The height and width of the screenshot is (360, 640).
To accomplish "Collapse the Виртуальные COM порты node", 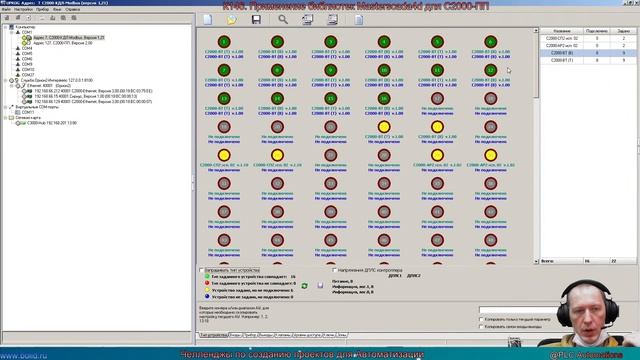I will [x=5, y=107].
